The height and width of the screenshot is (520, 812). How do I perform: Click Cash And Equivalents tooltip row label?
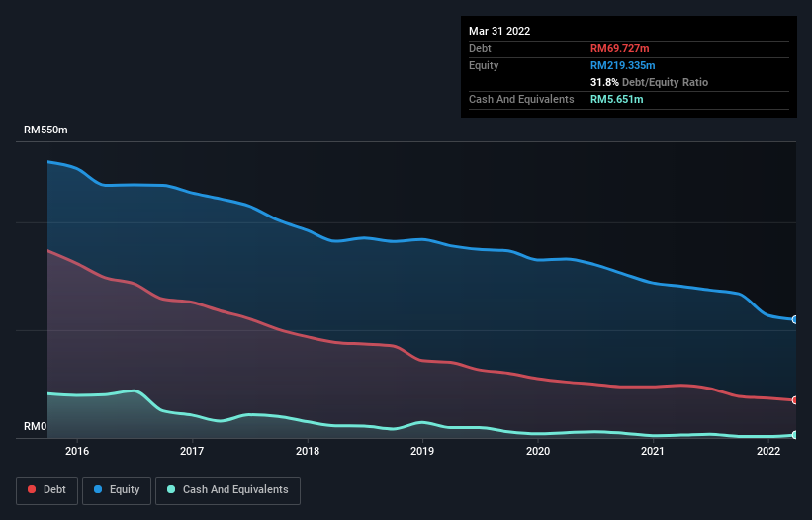point(521,99)
